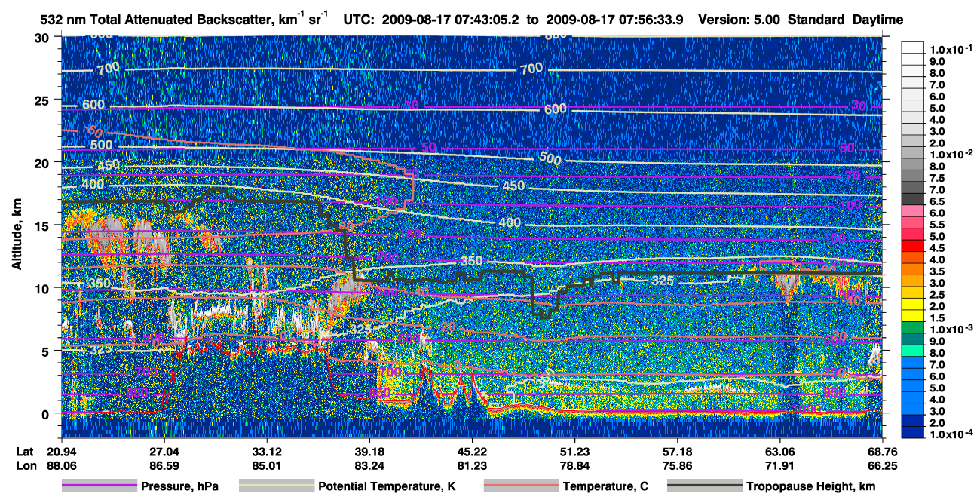The image size is (980, 503).
Task: Click the 'Altitude, km' axis label
Action: point(18,235)
